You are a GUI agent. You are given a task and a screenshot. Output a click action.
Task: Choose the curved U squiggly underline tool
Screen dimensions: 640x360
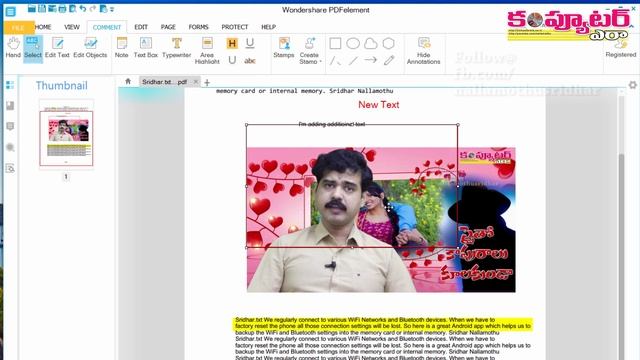(232, 60)
